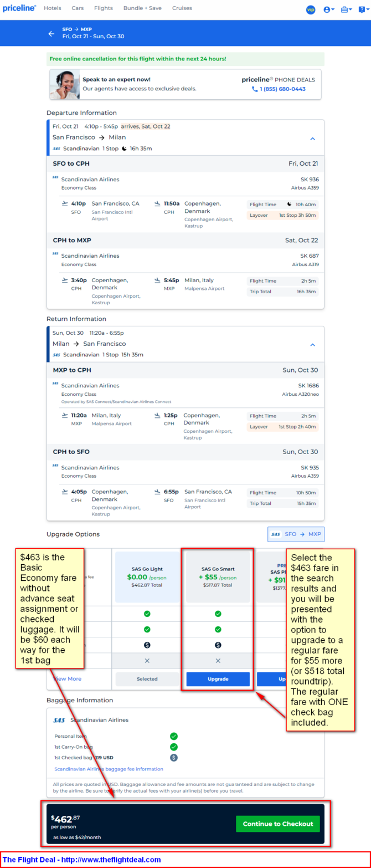Select the SFO → MXP upgrade tab
Viewport: 371px width, 868px height.
pyautogui.click(x=296, y=534)
